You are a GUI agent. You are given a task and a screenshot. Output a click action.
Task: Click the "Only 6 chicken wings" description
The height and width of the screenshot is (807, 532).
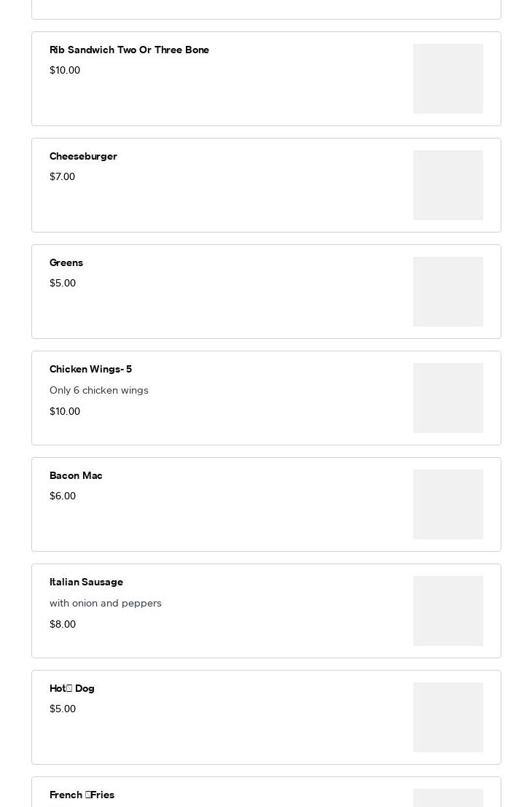(99, 391)
